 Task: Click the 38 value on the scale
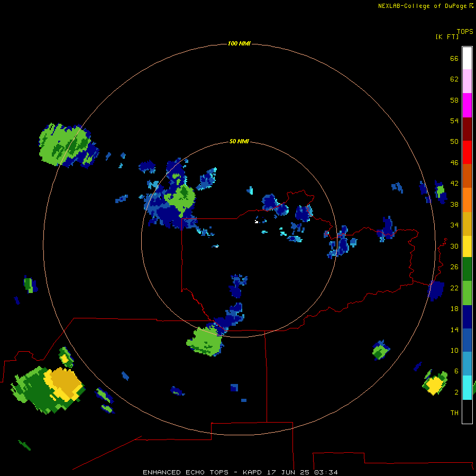454,204
